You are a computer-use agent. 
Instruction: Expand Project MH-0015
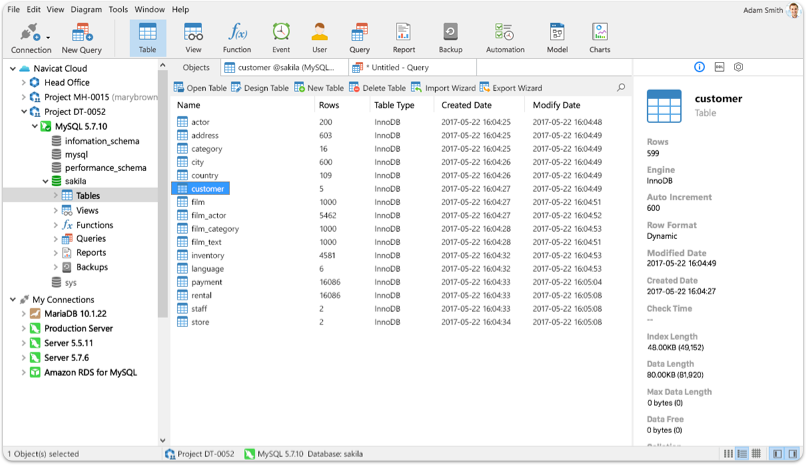point(23,97)
